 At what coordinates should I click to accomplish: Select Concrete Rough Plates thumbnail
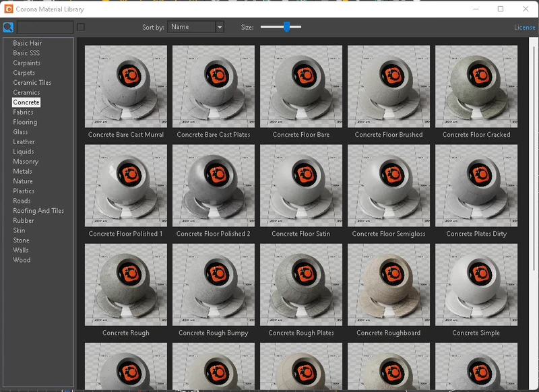(x=301, y=284)
